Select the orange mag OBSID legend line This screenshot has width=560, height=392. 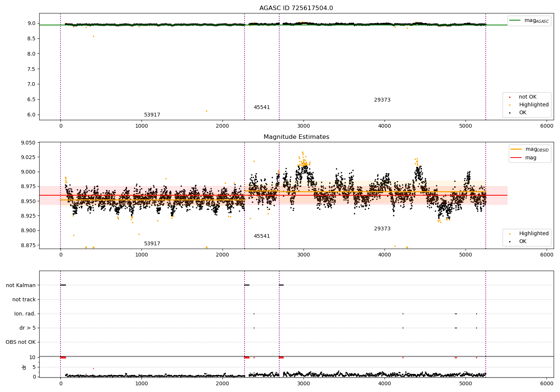click(516, 149)
